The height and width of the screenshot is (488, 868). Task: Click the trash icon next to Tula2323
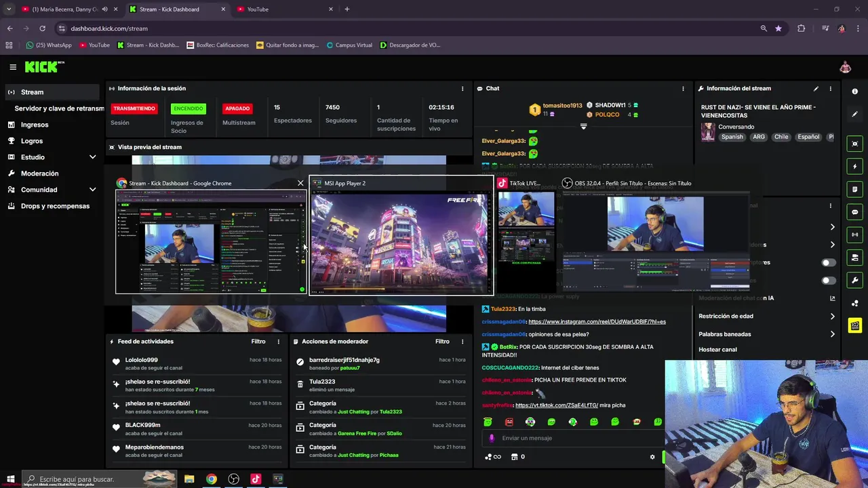tap(300, 384)
